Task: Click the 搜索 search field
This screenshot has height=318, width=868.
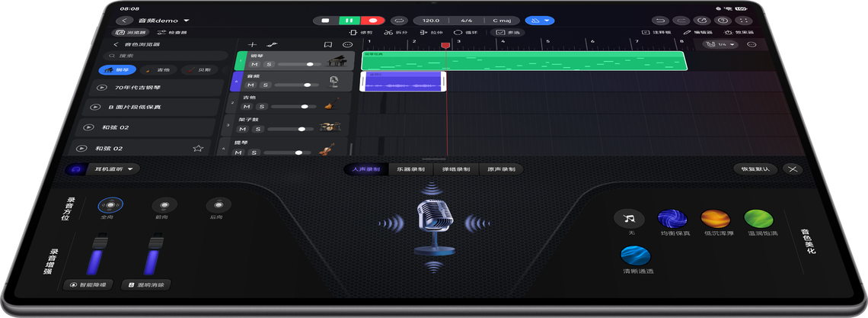Action: pyautogui.click(x=165, y=56)
